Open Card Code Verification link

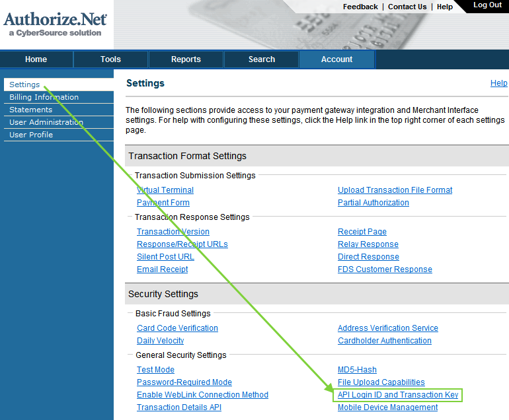pyautogui.click(x=178, y=328)
